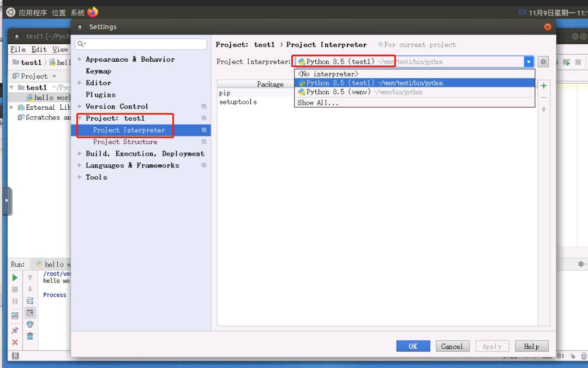
Task: Click the stop square in PyCharm main toolbar
Action: [x=578, y=62]
